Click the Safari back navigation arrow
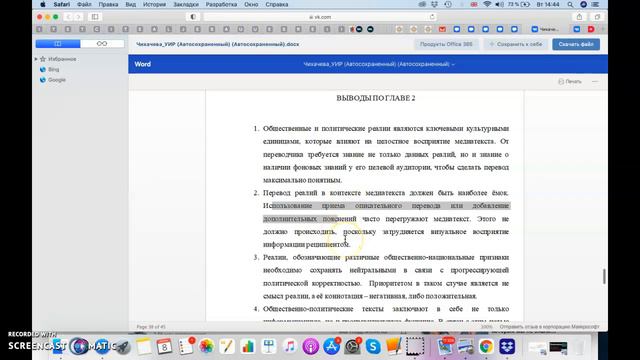 pos(68,17)
